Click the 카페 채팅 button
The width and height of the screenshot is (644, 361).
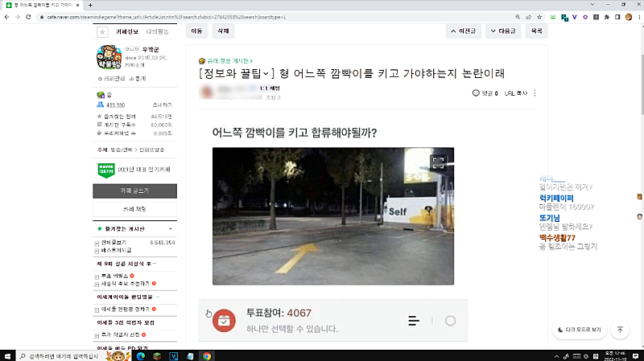tap(134, 208)
